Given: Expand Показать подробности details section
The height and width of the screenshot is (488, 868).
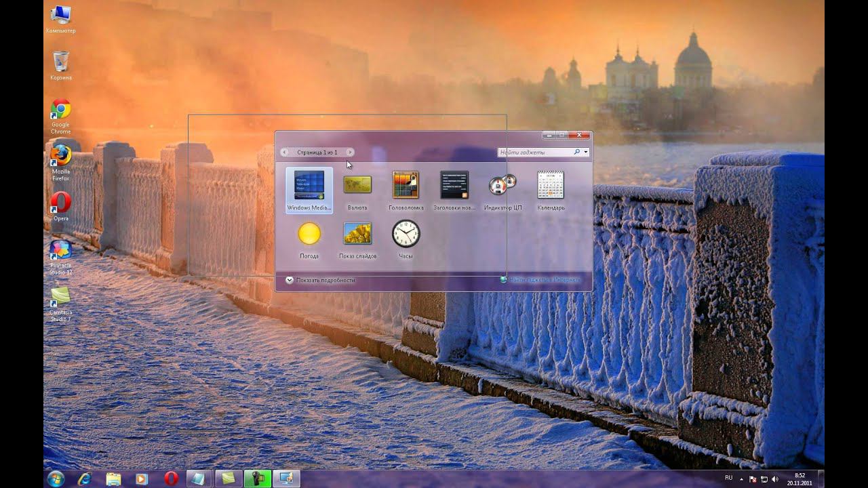Looking at the screenshot, I should click(320, 280).
